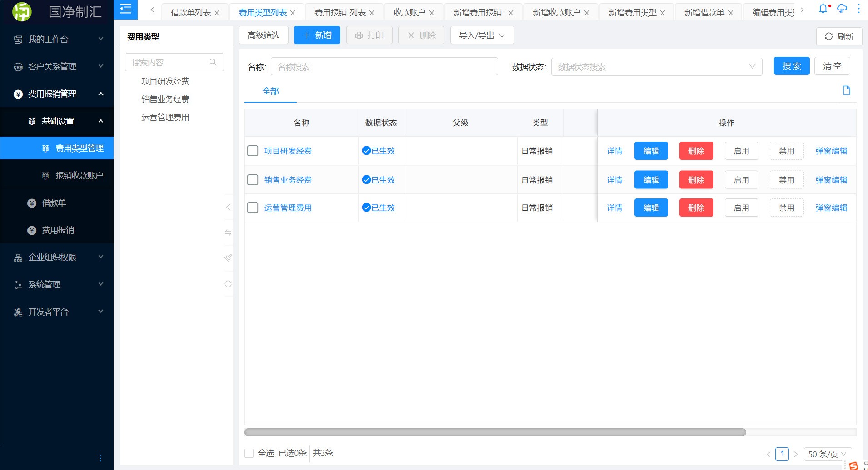Open 报销收款账户 in the sidebar

click(x=79, y=175)
